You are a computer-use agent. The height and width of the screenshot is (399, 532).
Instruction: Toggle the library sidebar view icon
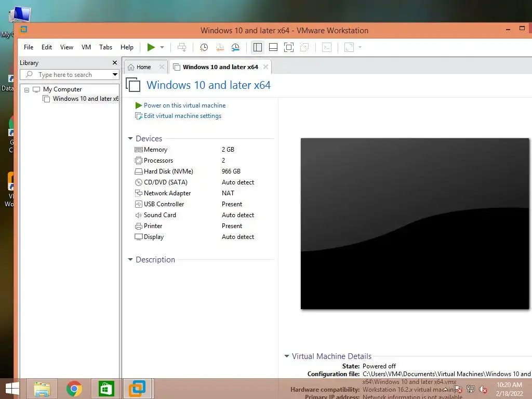[x=258, y=47]
